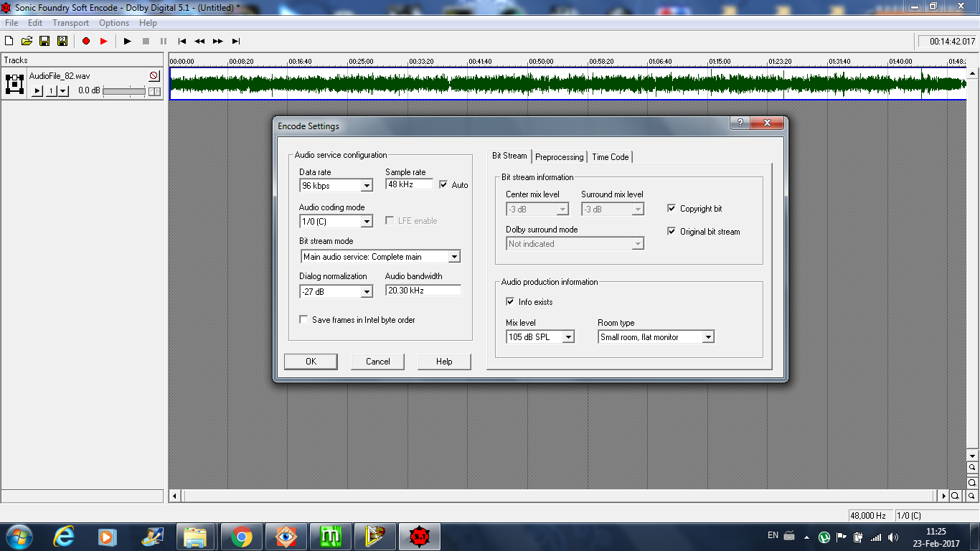
Task: Toggle the Info exists checkbox
Action: (x=510, y=302)
